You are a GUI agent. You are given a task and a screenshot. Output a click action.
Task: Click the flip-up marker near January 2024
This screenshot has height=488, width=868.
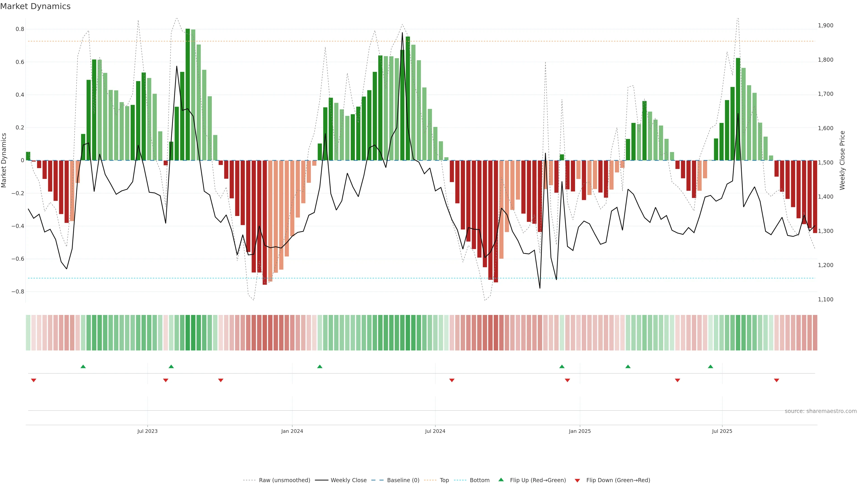tap(320, 366)
